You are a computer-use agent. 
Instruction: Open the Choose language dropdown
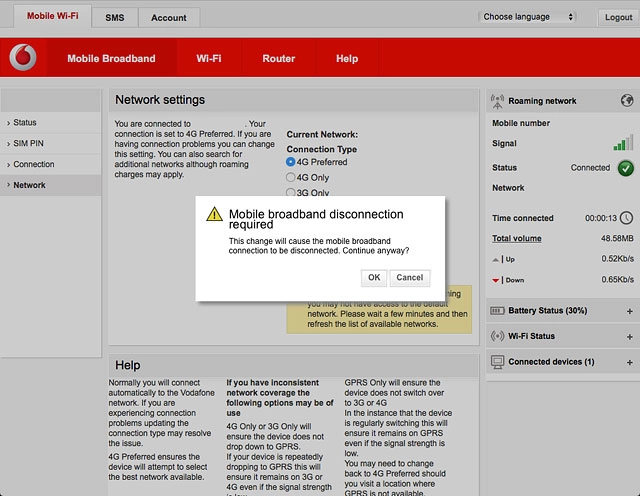[x=527, y=17]
